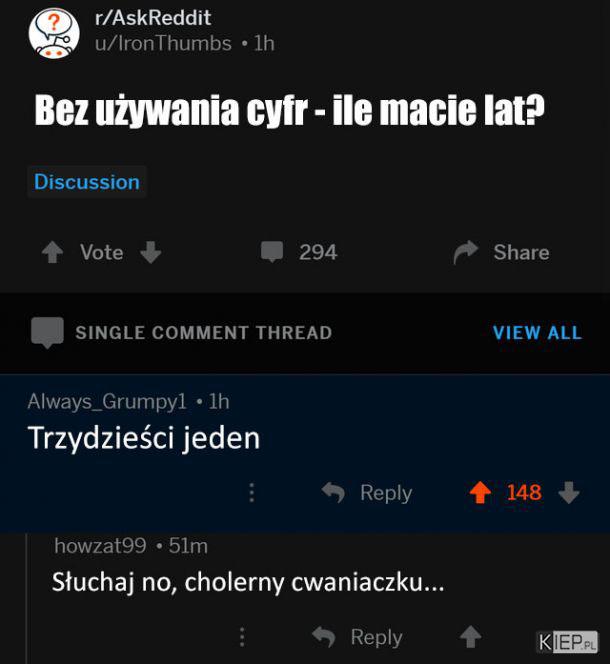Reply to the Always_Grumpy1 comment
Image resolution: width=610 pixels, height=664 pixels.
pos(367,492)
